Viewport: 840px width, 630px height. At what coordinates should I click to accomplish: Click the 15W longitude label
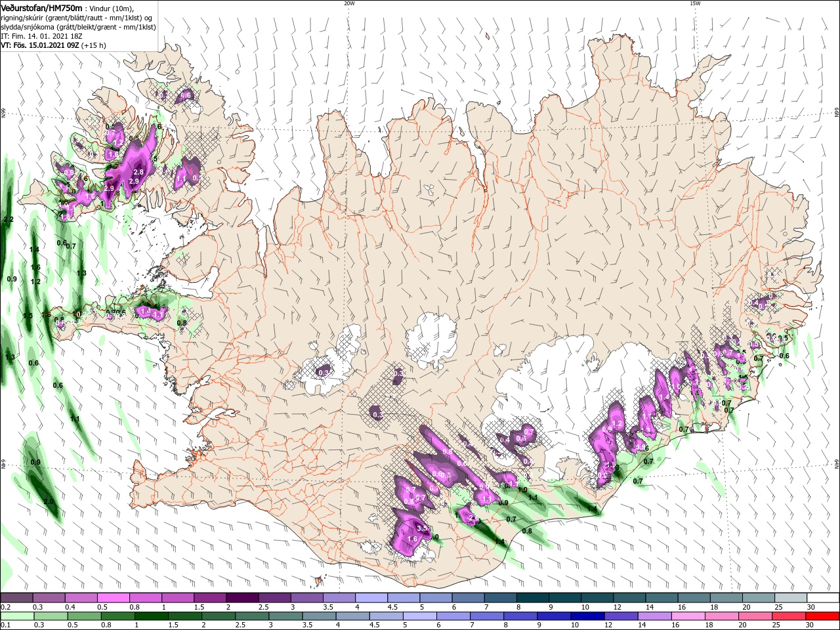[x=695, y=3]
